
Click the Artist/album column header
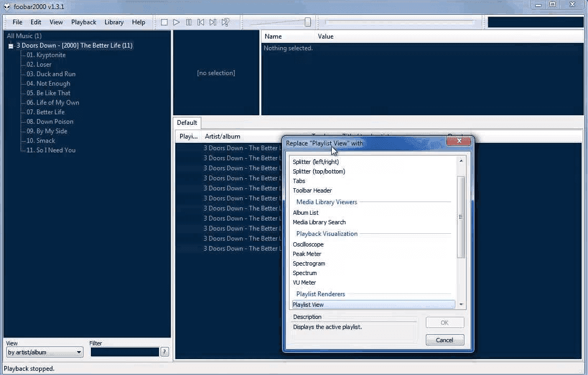(x=222, y=136)
